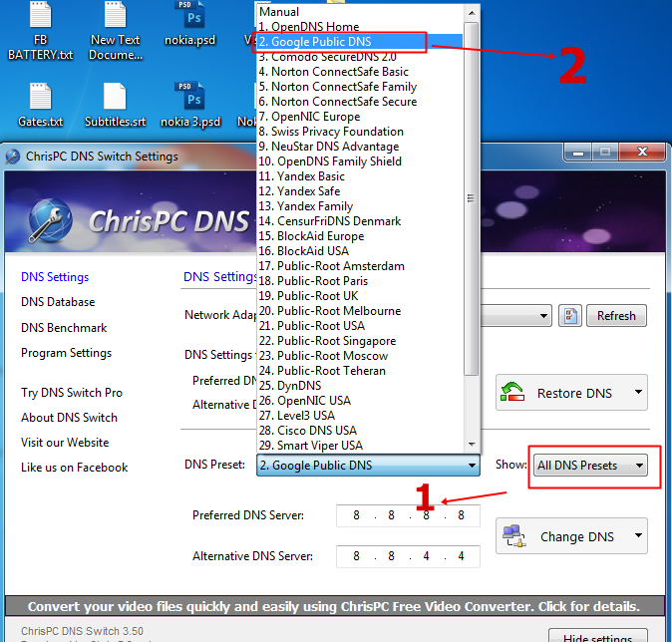Click the Change DNS button

pos(571,535)
